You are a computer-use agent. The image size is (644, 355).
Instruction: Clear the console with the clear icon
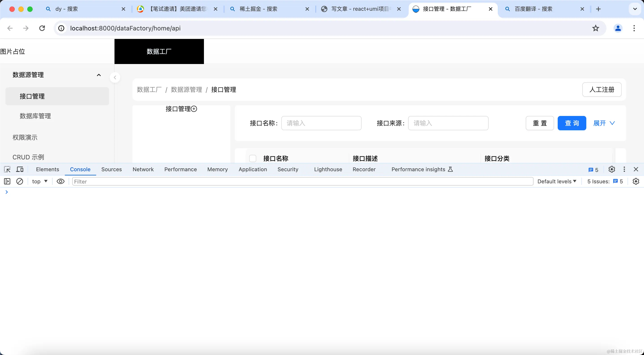click(x=20, y=181)
